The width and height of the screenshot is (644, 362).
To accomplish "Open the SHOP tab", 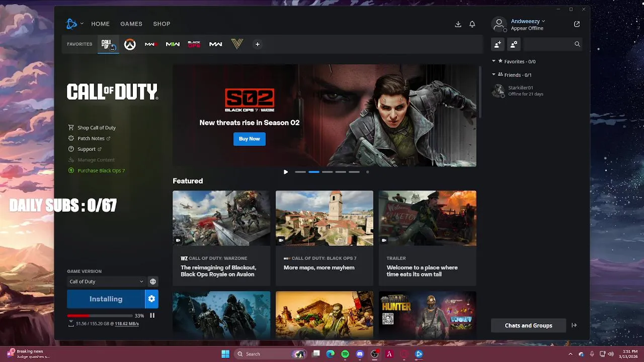I will (x=162, y=24).
